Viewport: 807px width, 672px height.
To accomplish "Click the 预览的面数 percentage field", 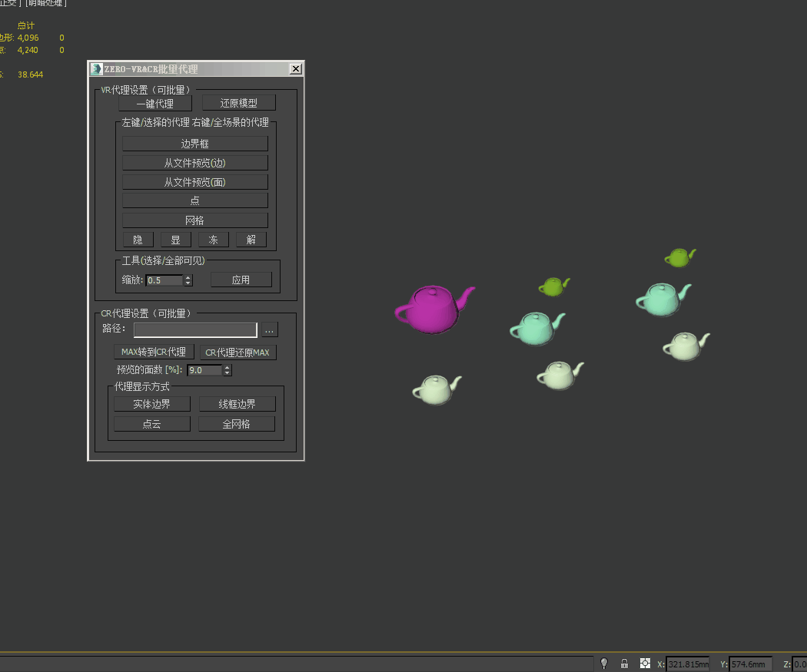I will coord(204,370).
